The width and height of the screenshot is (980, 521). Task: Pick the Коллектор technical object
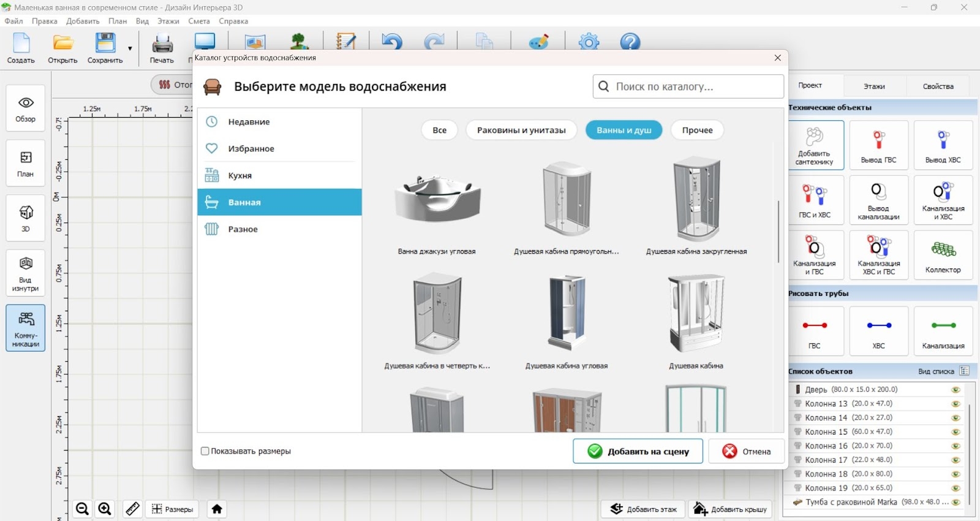[x=943, y=256]
